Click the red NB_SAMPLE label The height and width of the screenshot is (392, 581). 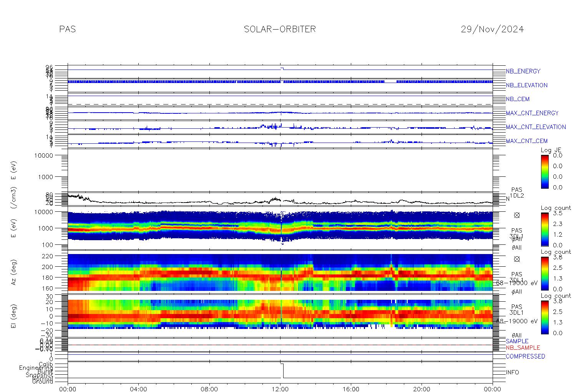pyautogui.click(x=523, y=347)
